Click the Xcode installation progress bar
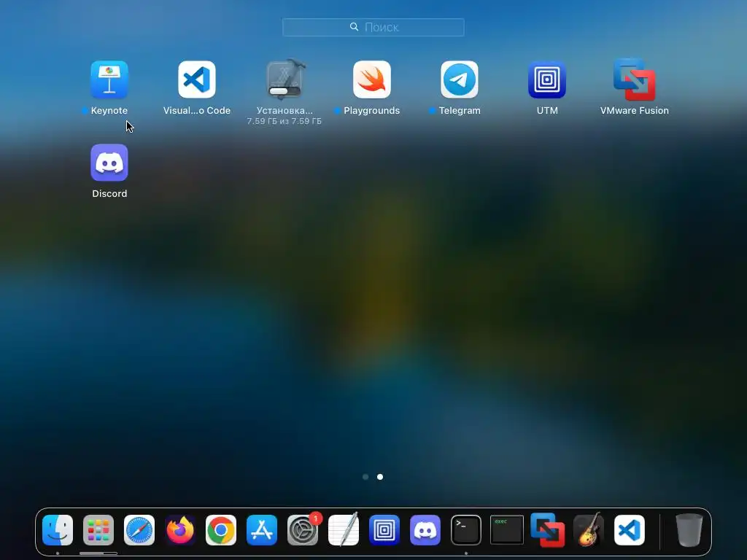The image size is (747, 560). (x=285, y=91)
